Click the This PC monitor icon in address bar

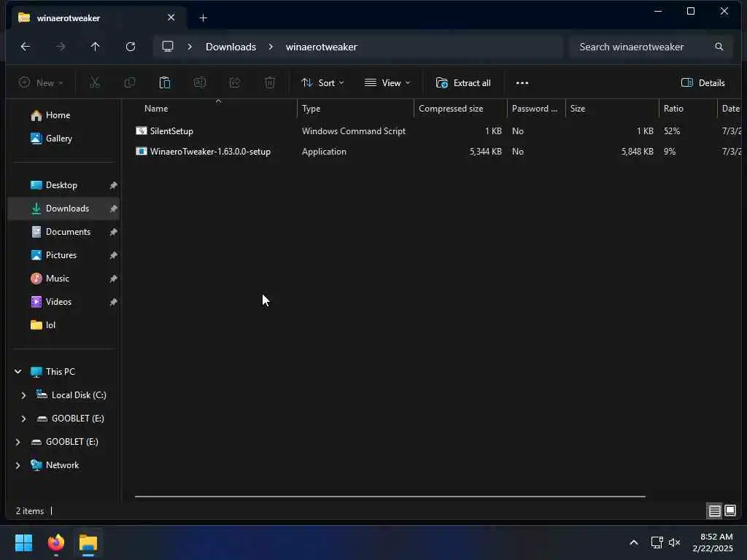click(x=168, y=47)
